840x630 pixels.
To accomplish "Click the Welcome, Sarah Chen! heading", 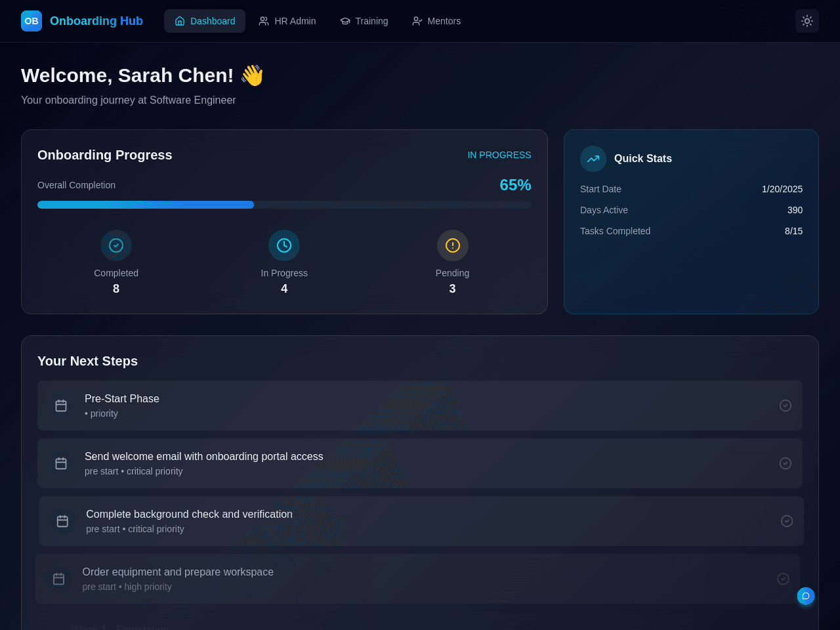I will 142,75.
